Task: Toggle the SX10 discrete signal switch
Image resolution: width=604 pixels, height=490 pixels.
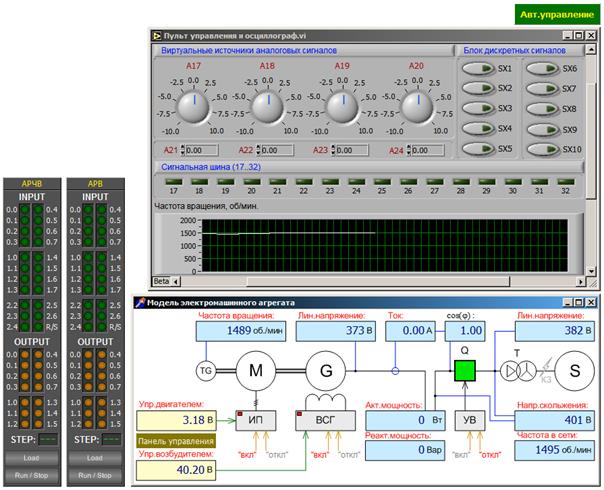Action: tap(543, 149)
